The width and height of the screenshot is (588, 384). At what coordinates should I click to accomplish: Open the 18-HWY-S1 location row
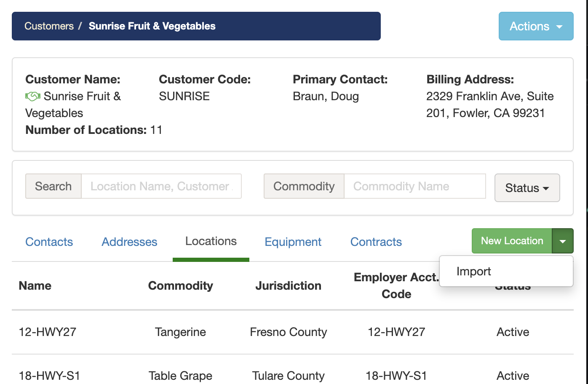tap(49, 375)
